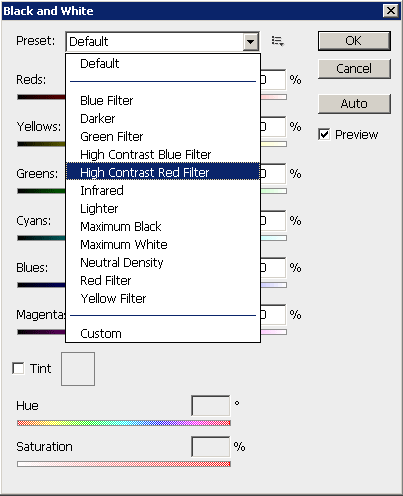The width and height of the screenshot is (403, 496).
Task: Click the Magentas slider track
Action: (x=41, y=332)
